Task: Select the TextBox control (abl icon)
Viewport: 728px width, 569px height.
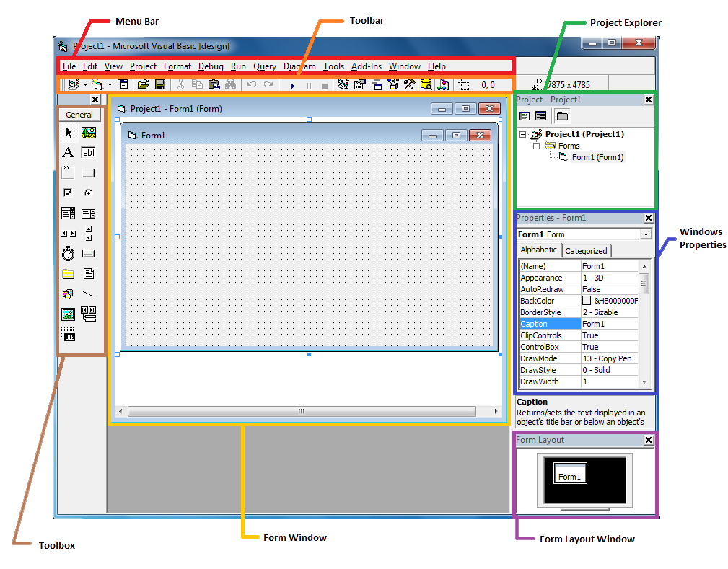Action: coord(88,153)
